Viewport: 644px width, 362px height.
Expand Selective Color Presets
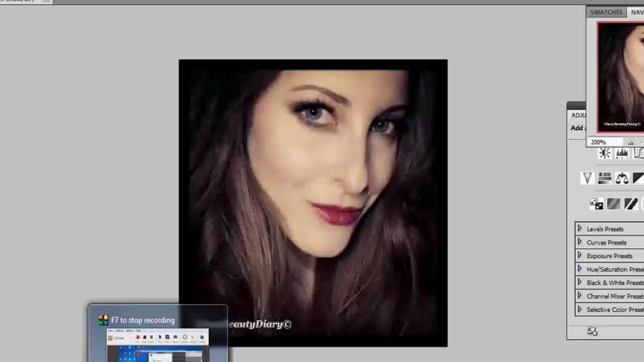580,309
